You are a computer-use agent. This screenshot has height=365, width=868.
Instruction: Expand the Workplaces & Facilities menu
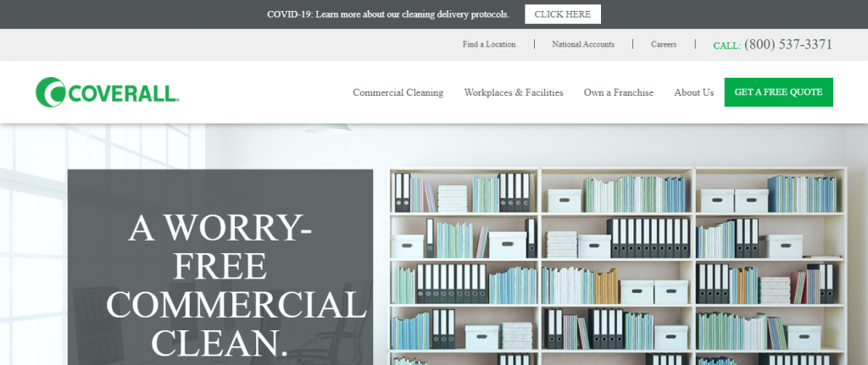coord(513,92)
